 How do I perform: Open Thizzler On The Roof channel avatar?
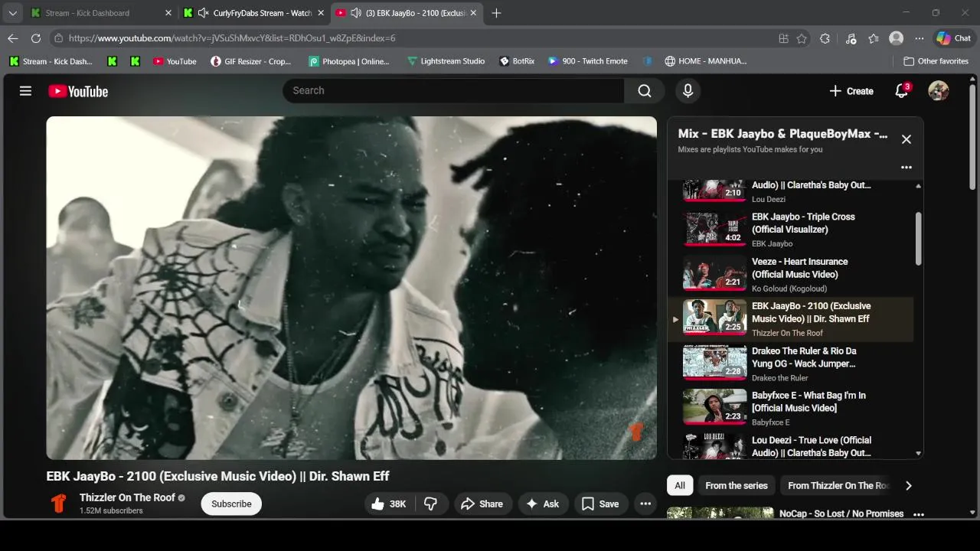point(59,504)
